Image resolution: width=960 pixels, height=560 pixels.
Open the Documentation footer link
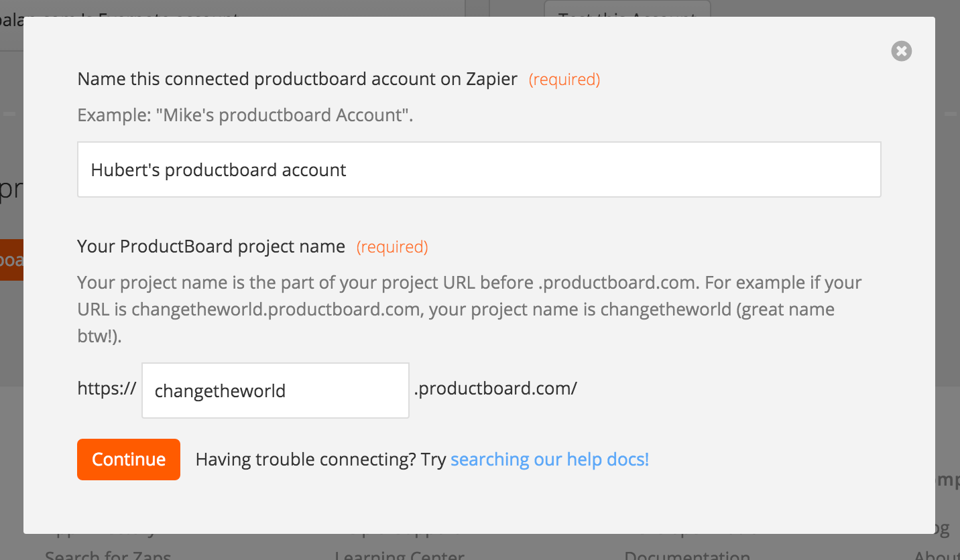click(686, 553)
